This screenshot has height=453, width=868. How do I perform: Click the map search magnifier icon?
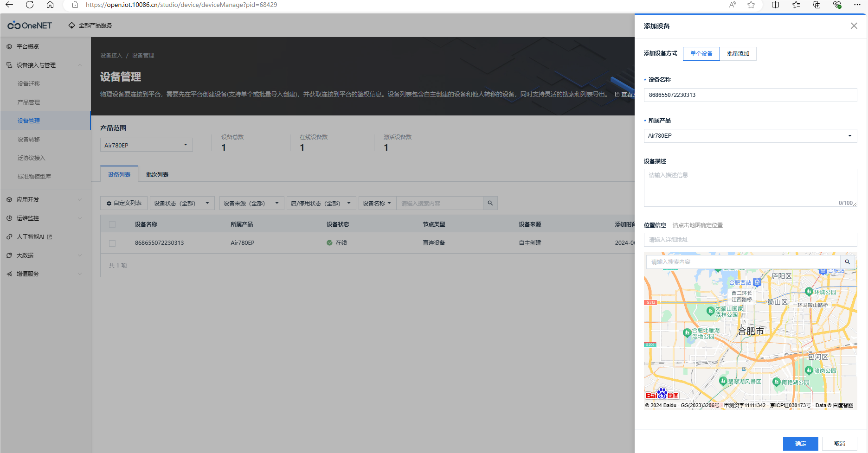click(847, 262)
